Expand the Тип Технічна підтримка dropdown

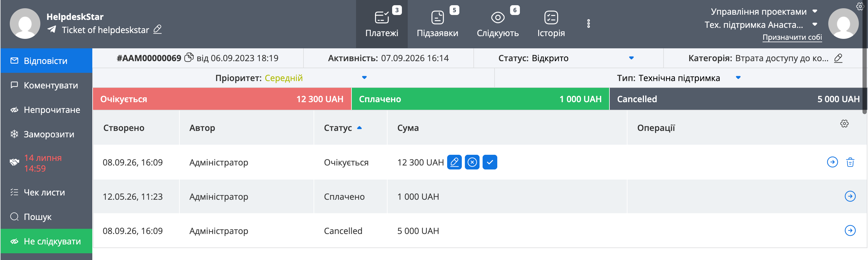(738, 78)
